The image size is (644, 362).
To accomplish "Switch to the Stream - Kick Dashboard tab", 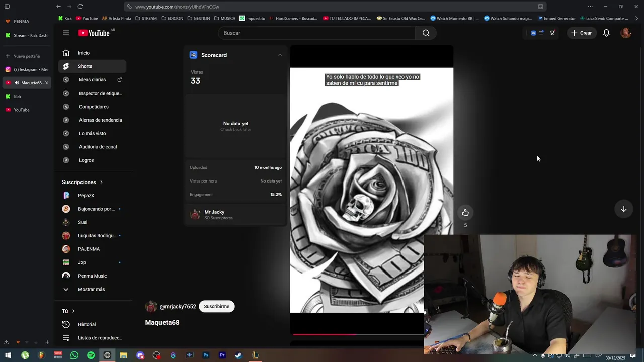I will [x=27, y=35].
